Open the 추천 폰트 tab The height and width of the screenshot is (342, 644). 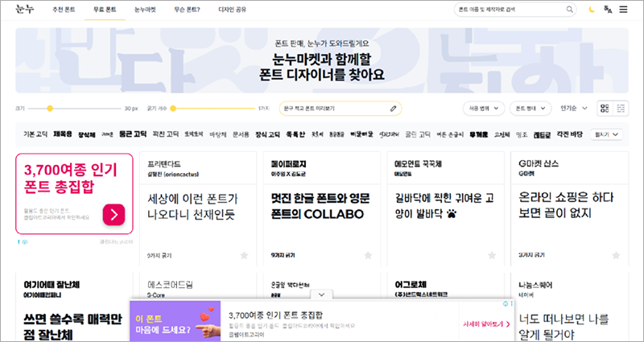[x=64, y=10]
